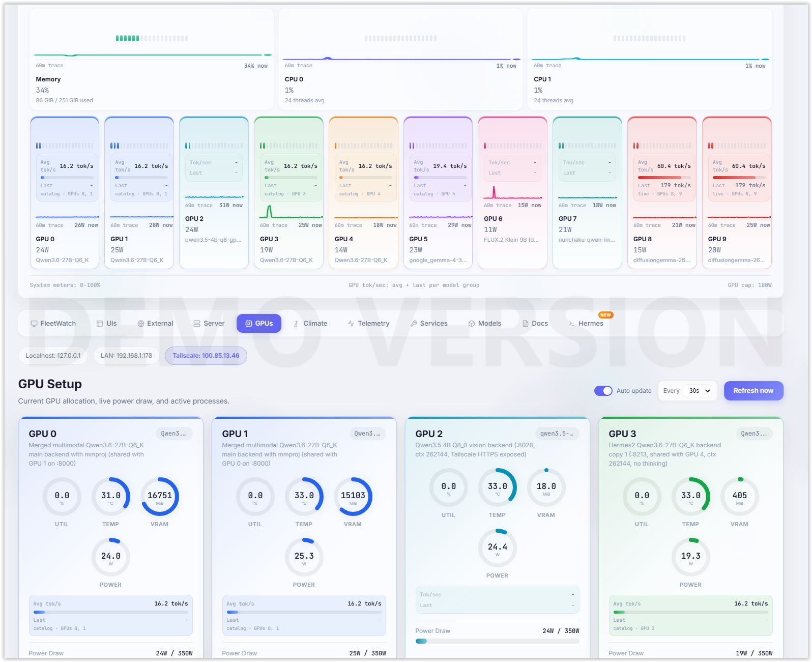Click the qwen3.5 model badge on large GPU 2 card
This screenshot has height=662, width=812.
point(557,434)
